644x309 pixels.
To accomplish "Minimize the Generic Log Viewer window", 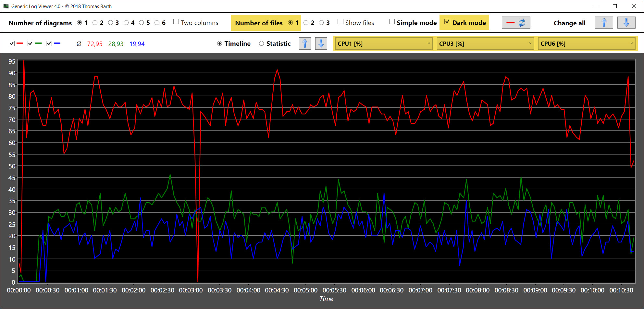I will tap(596, 6).
